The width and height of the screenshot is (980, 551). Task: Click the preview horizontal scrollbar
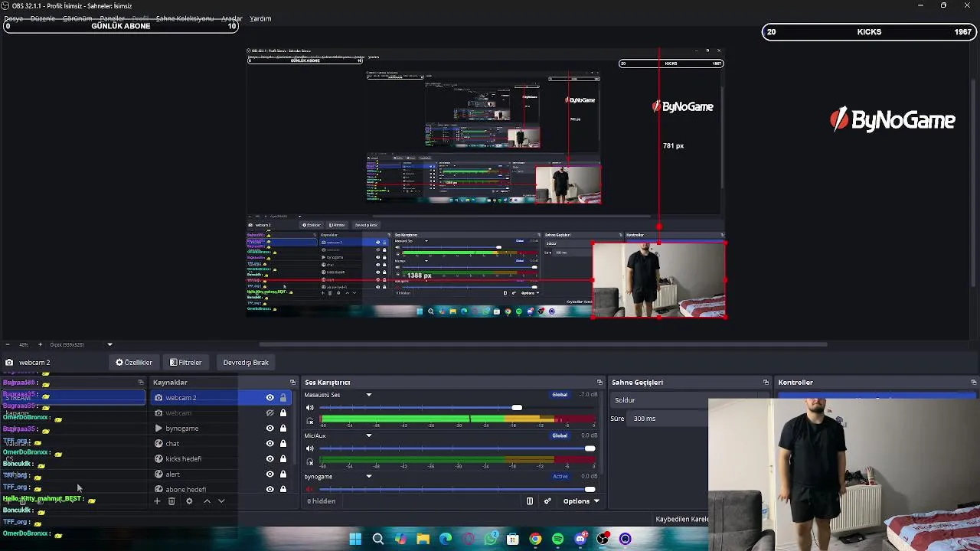[544, 344]
